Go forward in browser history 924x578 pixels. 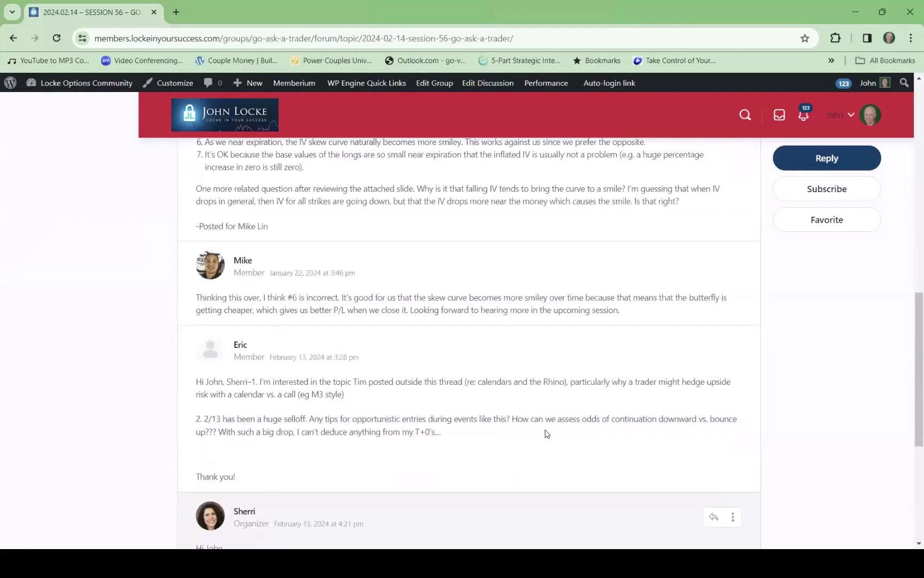(35, 38)
